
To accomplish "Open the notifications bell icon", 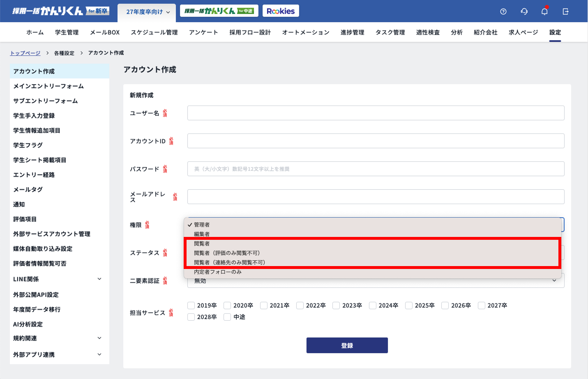I will point(544,11).
